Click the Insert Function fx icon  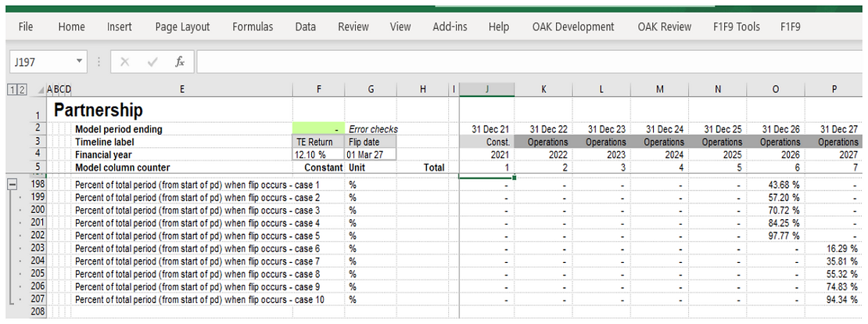pos(179,62)
